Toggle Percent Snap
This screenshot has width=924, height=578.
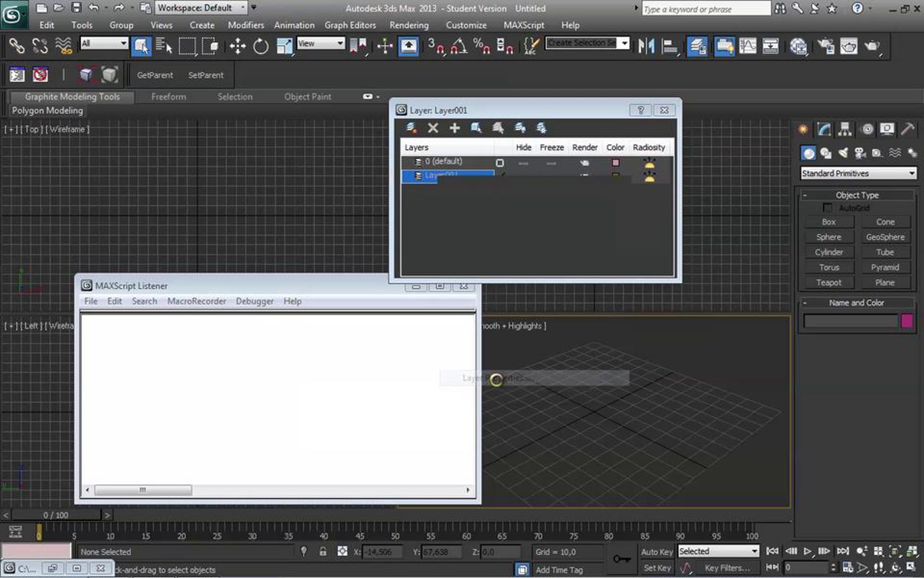coord(481,46)
